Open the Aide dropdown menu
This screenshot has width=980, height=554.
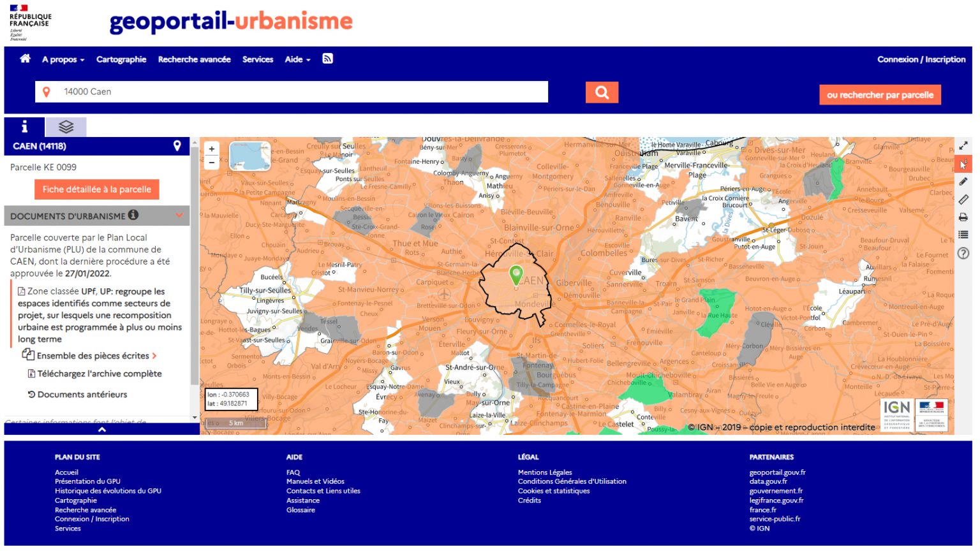coord(297,59)
